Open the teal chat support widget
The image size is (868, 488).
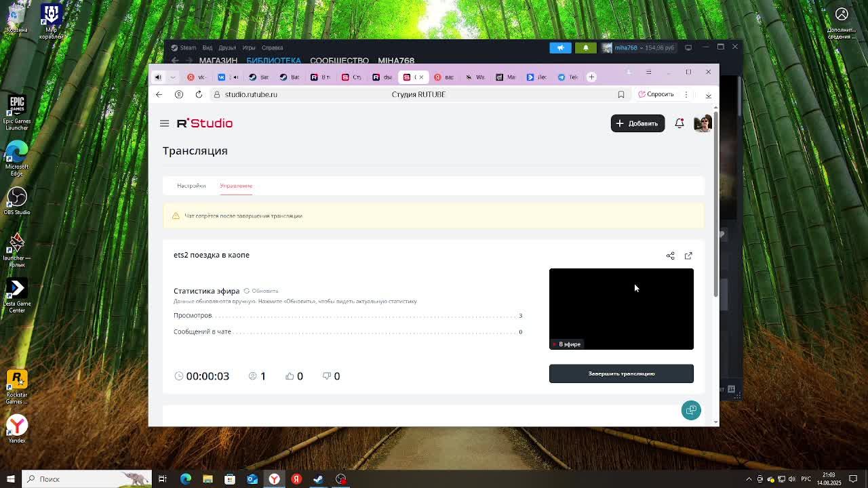[x=691, y=410]
